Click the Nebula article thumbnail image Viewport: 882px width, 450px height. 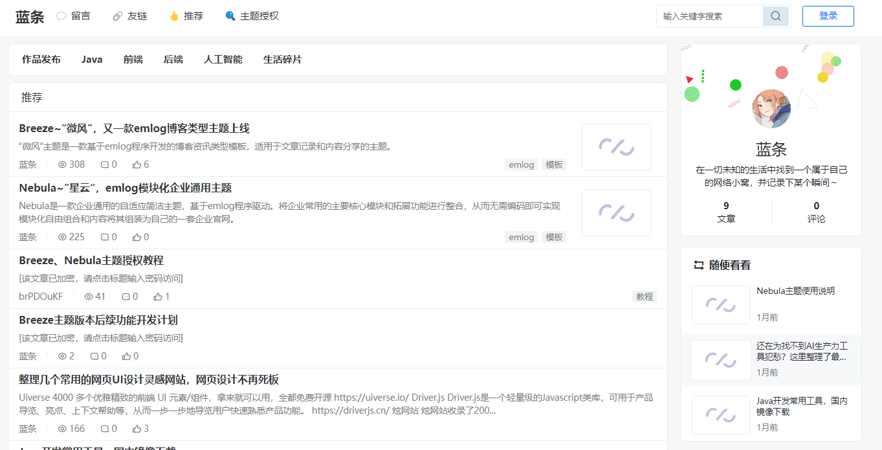[616, 213]
